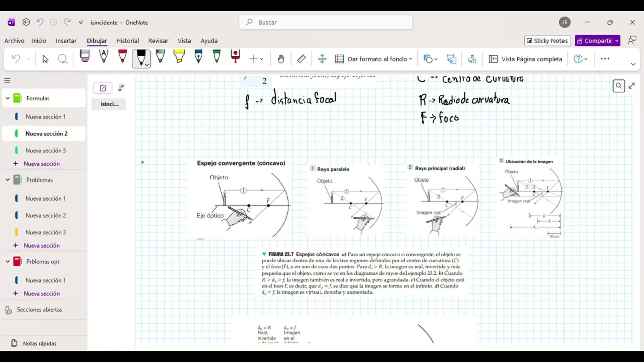Click the Insert space tool

tap(323, 59)
